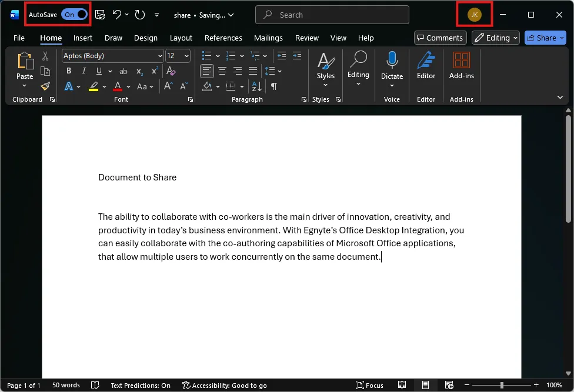Open the References ribbon tab

(x=223, y=38)
